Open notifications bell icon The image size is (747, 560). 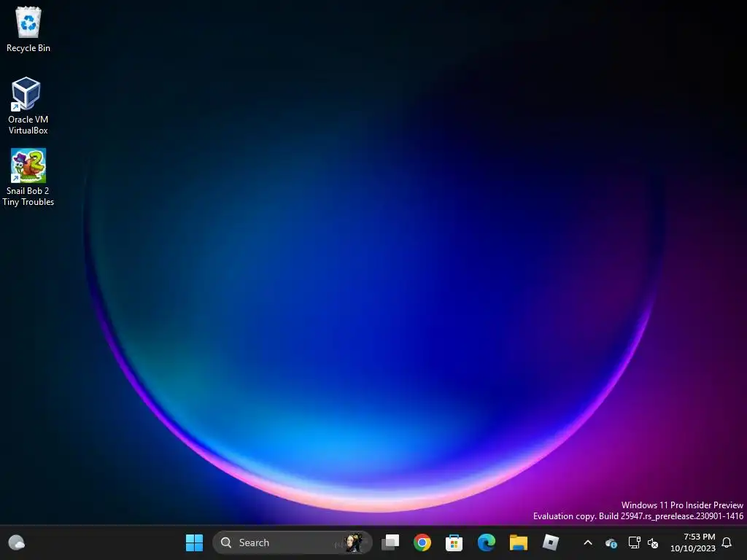click(x=727, y=542)
